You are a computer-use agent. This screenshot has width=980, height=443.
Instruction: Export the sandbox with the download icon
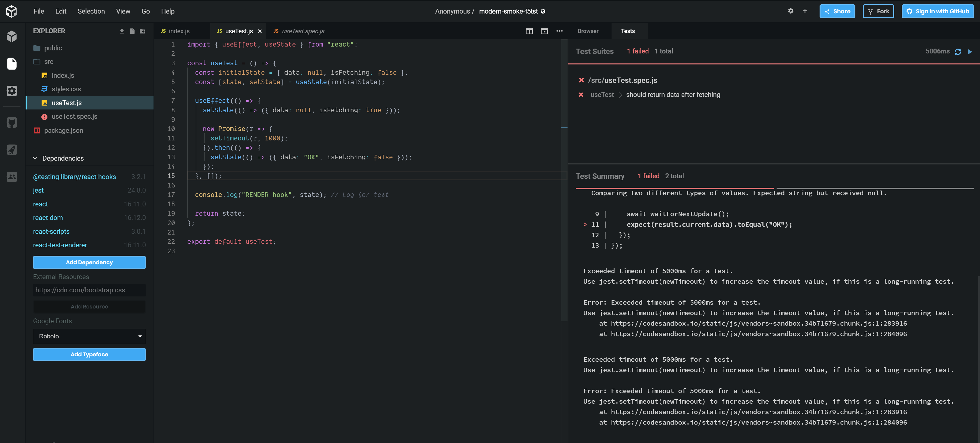[122, 31]
